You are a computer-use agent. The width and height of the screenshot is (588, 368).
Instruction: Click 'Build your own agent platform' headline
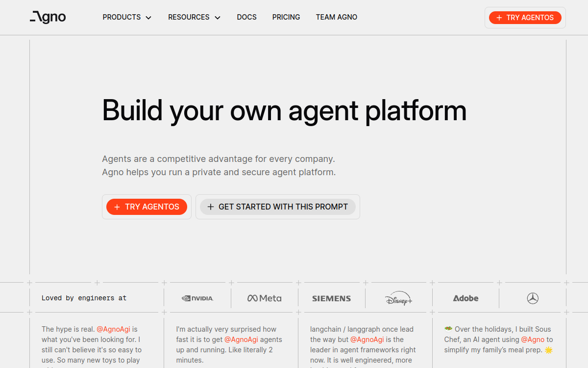pyautogui.click(x=284, y=110)
